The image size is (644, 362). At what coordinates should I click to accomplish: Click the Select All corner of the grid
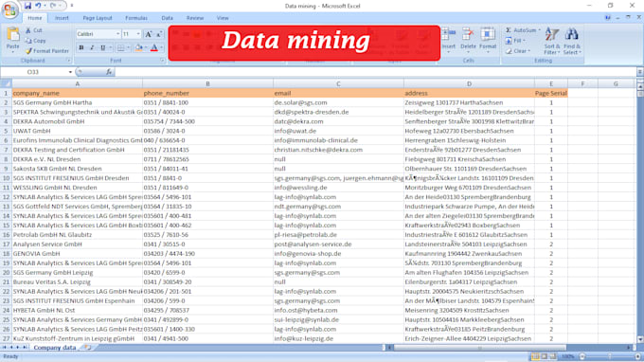click(6, 83)
